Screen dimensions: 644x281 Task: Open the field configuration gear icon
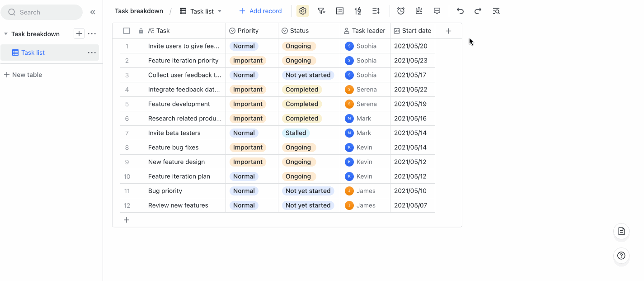302,10
